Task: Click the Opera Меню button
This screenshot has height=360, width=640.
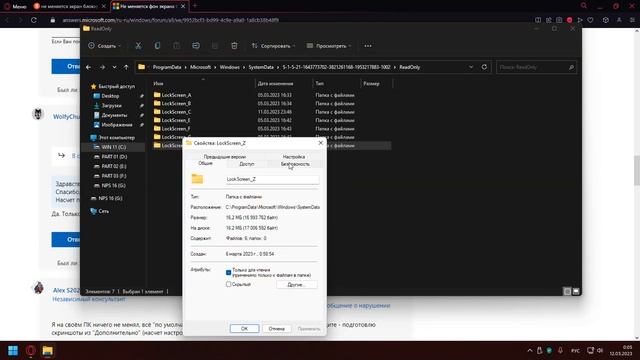Action: pyautogui.click(x=15, y=6)
